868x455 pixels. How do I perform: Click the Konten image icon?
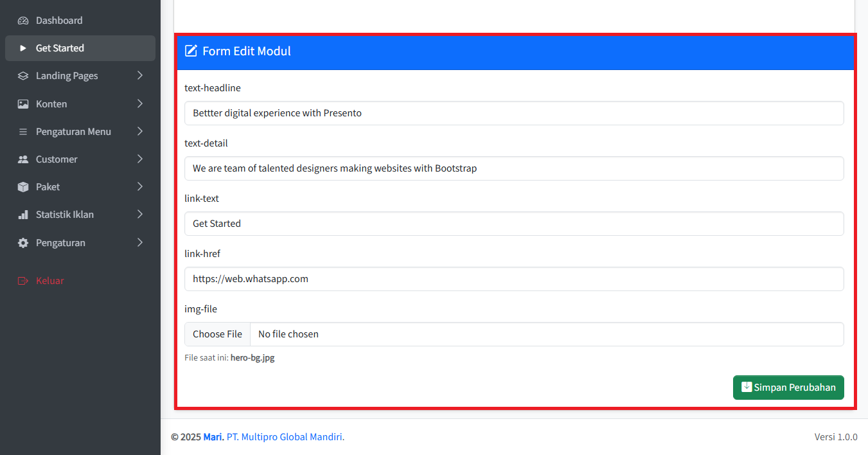coord(23,104)
